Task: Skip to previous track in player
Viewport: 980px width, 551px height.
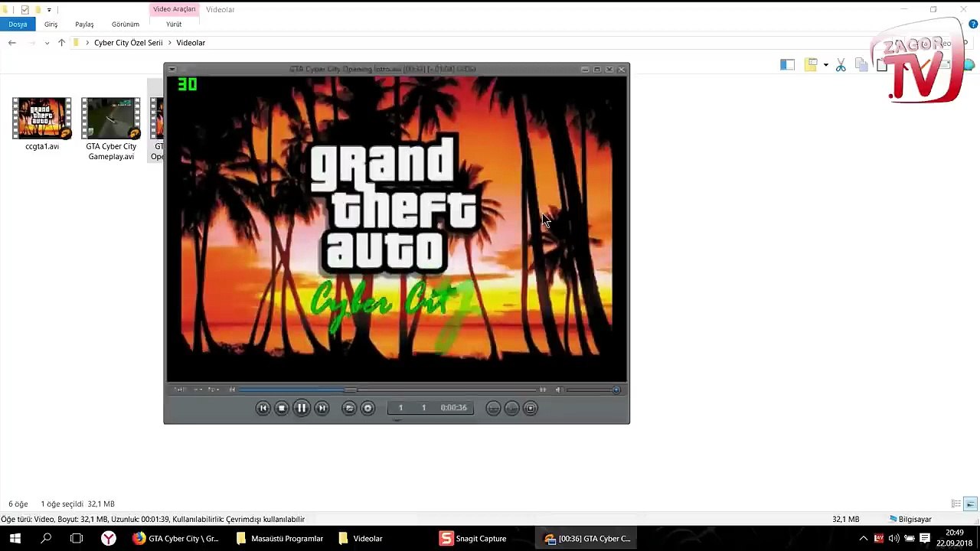Action: (x=263, y=408)
